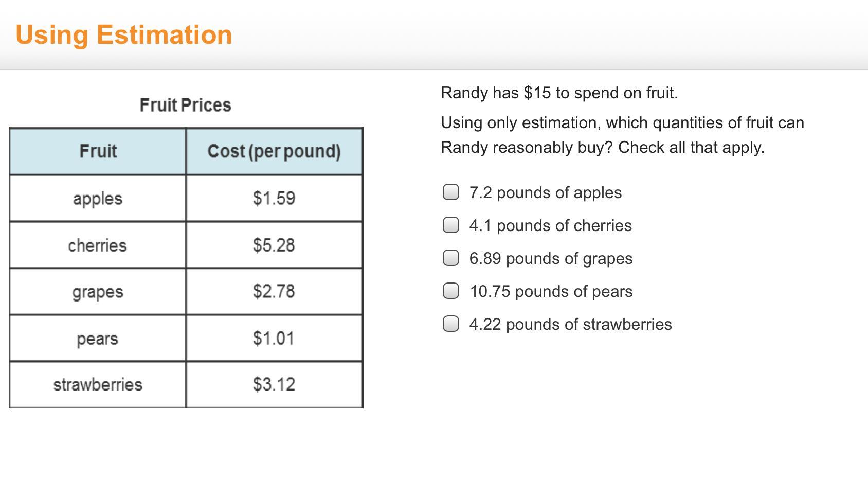Click the $1.59 price cell
The height and width of the screenshot is (496, 868).
click(x=274, y=199)
